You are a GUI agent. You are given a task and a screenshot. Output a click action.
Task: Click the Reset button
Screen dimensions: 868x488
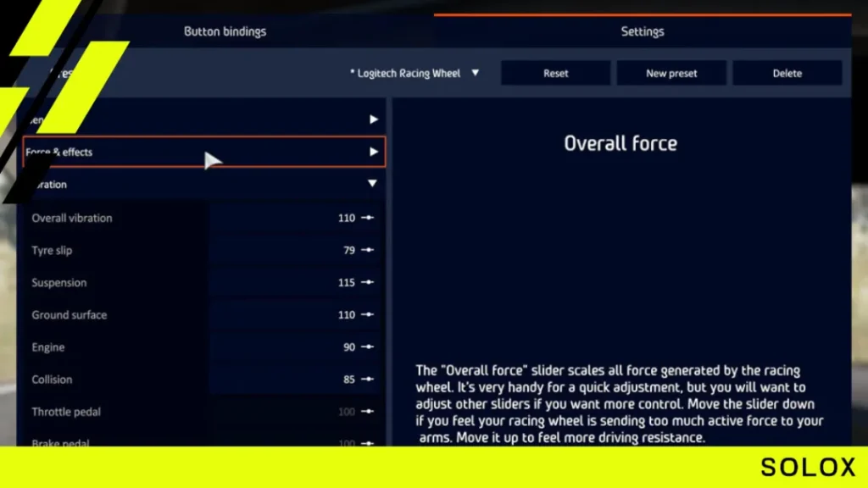point(555,73)
